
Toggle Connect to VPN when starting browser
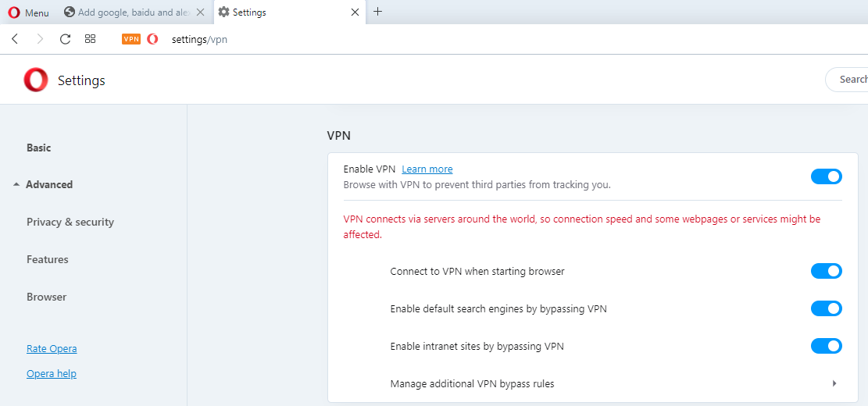click(x=826, y=271)
